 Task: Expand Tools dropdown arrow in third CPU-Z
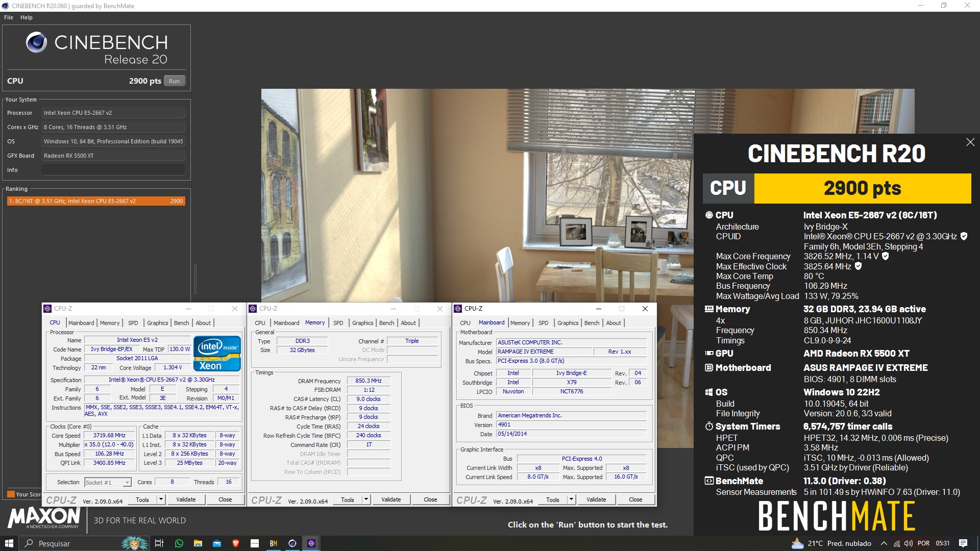572,499
